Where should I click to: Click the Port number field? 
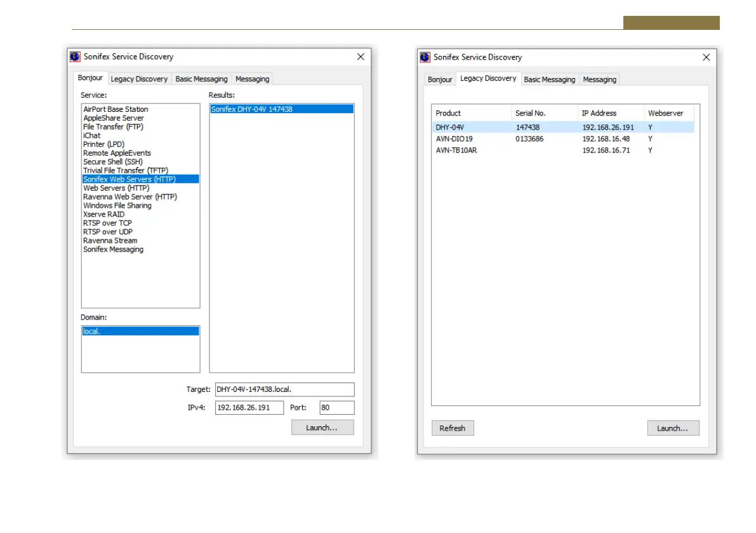(x=336, y=408)
